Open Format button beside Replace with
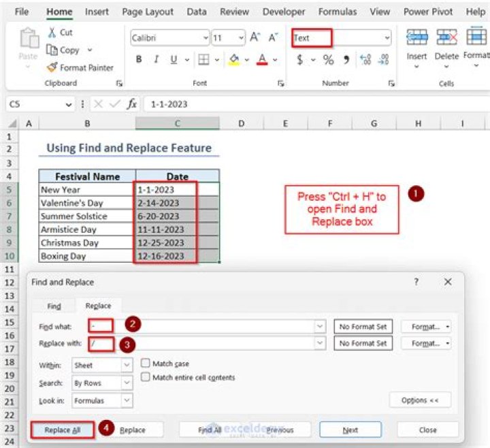This screenshot has height=448, width=490. tap(426, 343)
